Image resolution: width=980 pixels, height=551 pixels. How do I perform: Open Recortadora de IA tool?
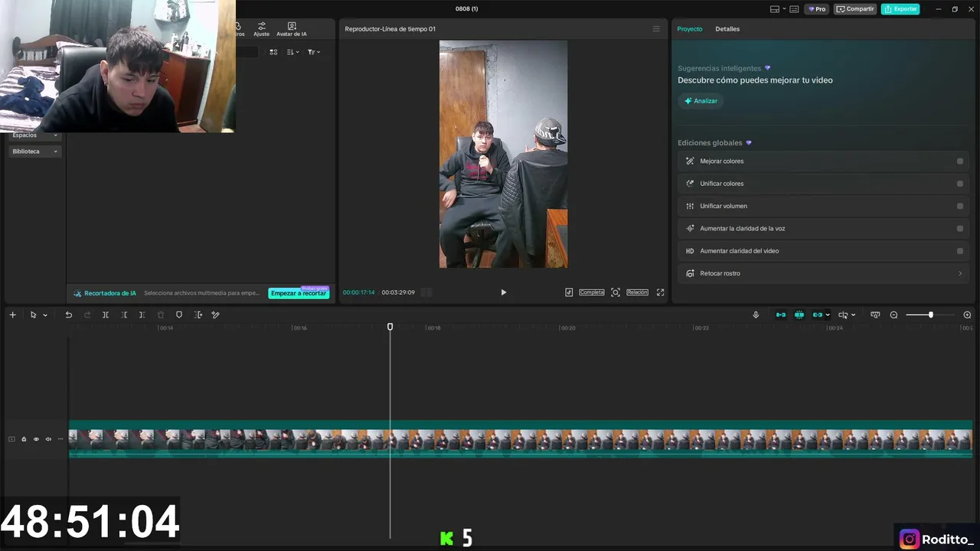pos(105,293)
